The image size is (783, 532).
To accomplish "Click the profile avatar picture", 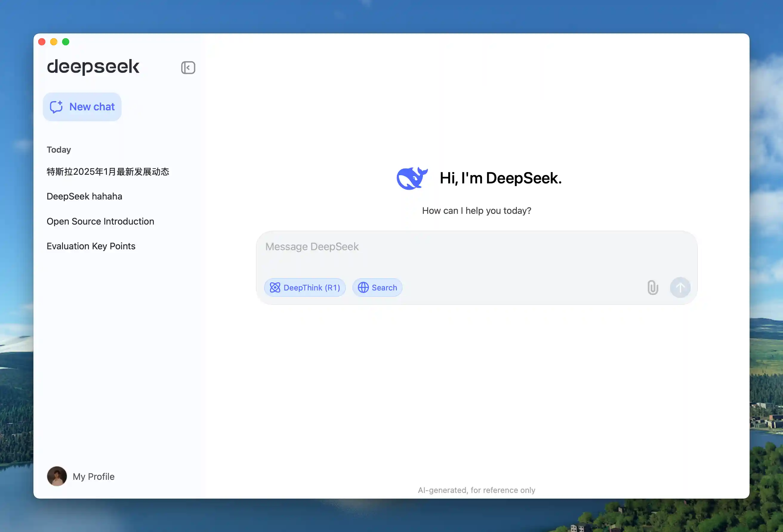I will [x=57, y=476].
